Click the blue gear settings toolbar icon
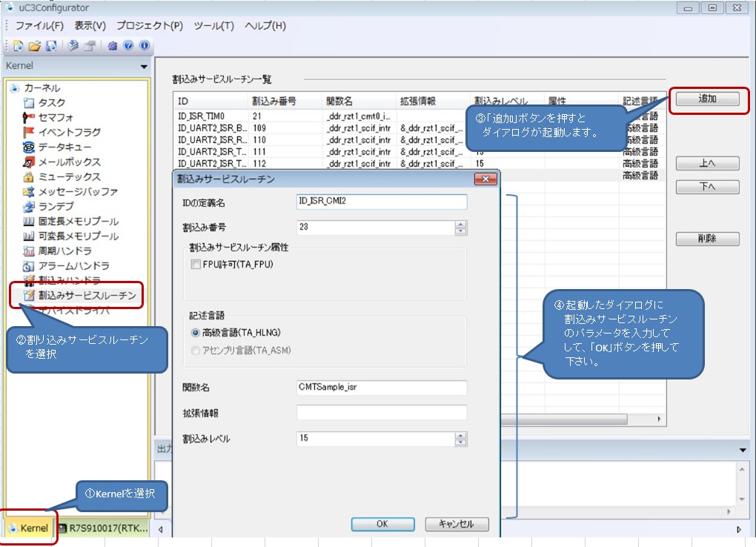756x547 pixels. [113, 46]
